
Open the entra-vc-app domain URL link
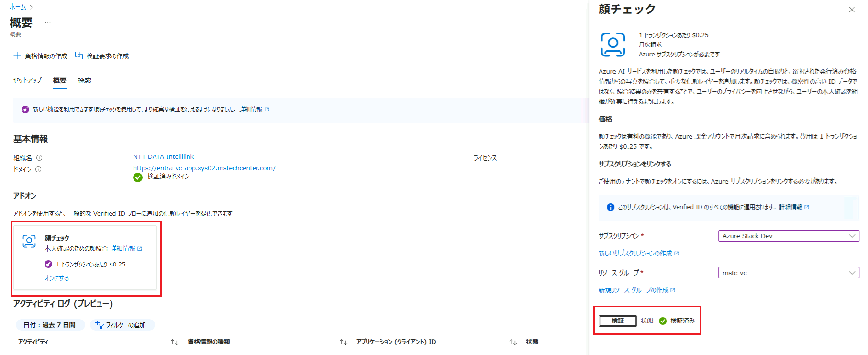(x=204, y=168)
